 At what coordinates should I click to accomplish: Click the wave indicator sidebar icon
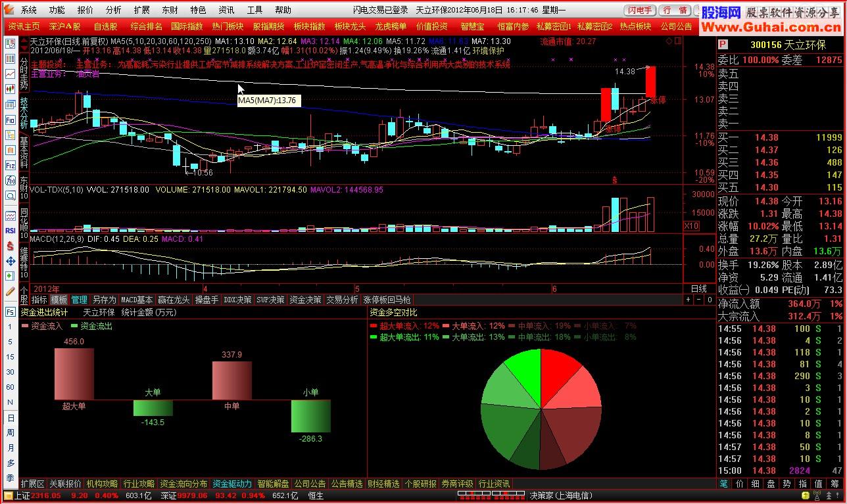tap(11, 216)
